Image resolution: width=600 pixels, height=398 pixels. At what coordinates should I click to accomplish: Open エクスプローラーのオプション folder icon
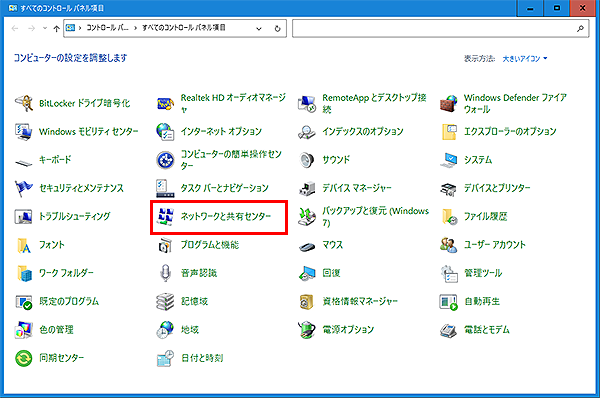[448, 131]
